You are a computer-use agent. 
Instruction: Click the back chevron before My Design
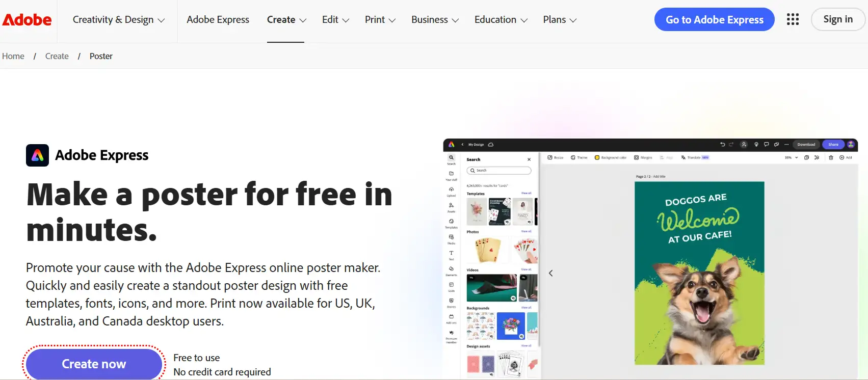462,145
